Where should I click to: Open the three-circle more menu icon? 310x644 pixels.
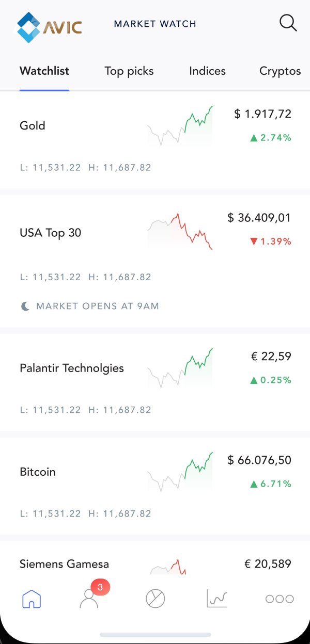(280, 599)
